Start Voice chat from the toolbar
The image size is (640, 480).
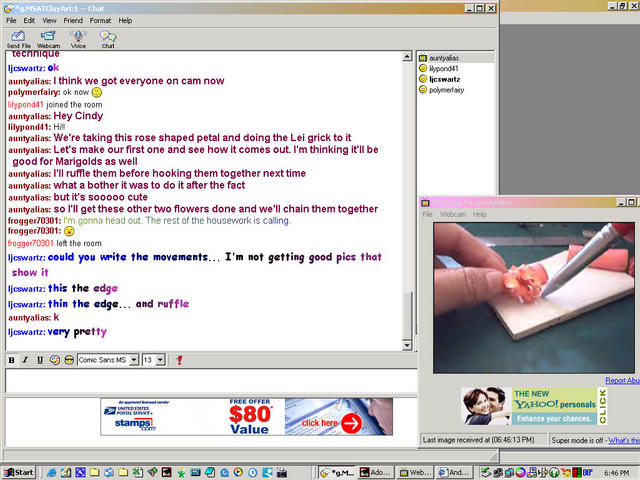point(78,39)
